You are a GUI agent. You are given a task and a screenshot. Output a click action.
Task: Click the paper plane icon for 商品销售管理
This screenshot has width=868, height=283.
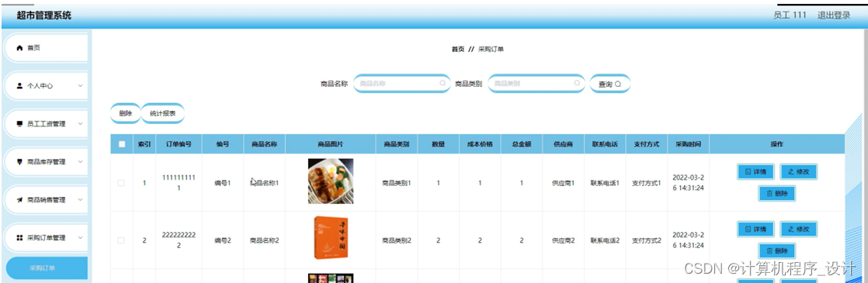[19, 199]
